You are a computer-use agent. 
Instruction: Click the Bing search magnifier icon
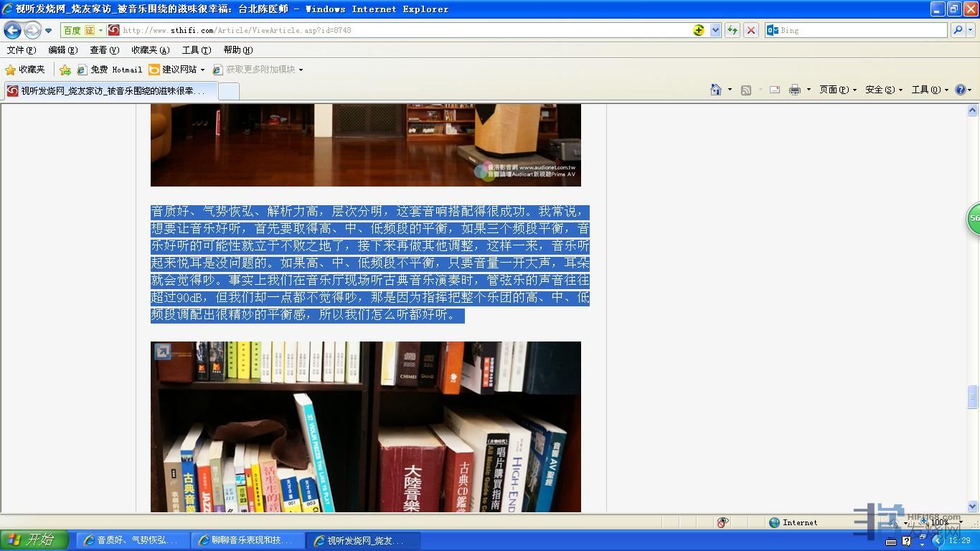(957, 30)
